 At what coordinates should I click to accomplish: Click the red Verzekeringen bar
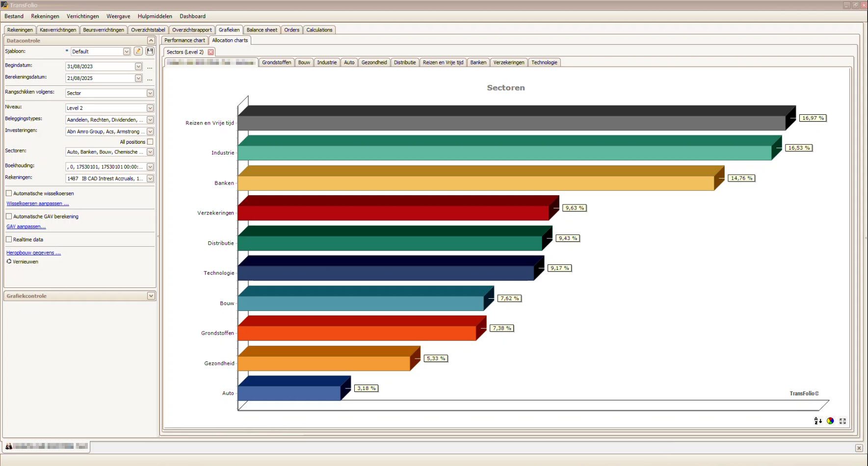pyautogui.click(x=393, y=213)
